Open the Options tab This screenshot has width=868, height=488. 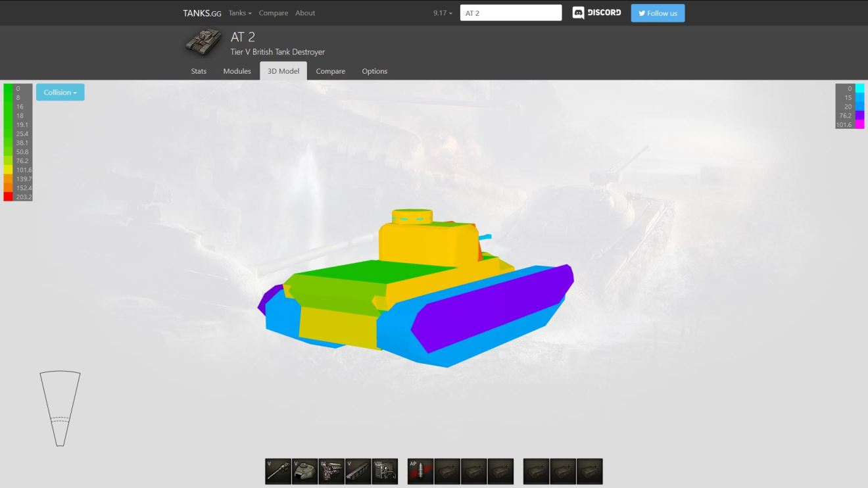pos(374,71)
